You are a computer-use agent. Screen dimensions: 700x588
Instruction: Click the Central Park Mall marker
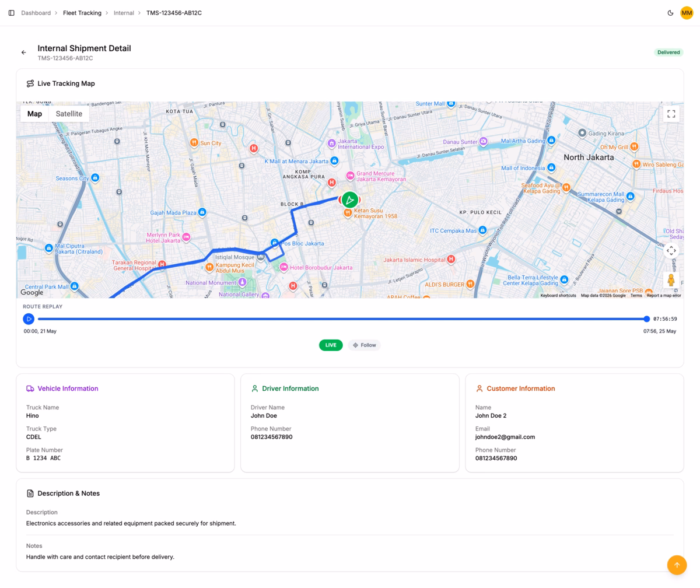tap(75, 286)
